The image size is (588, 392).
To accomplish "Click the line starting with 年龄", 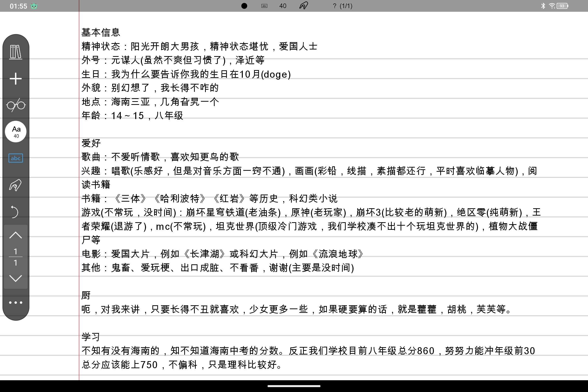I will (133, 116).
